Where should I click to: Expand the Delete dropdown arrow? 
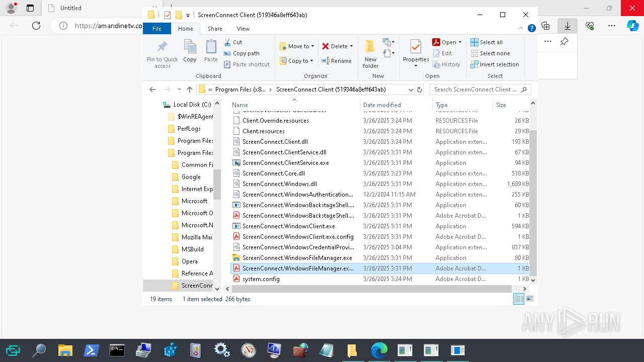tap(351, 46)
